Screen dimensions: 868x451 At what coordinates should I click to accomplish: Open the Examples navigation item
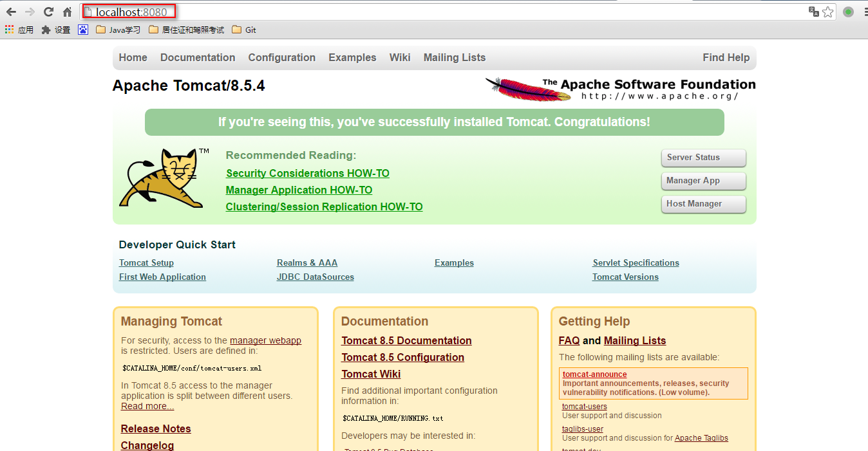pos(352,57)
